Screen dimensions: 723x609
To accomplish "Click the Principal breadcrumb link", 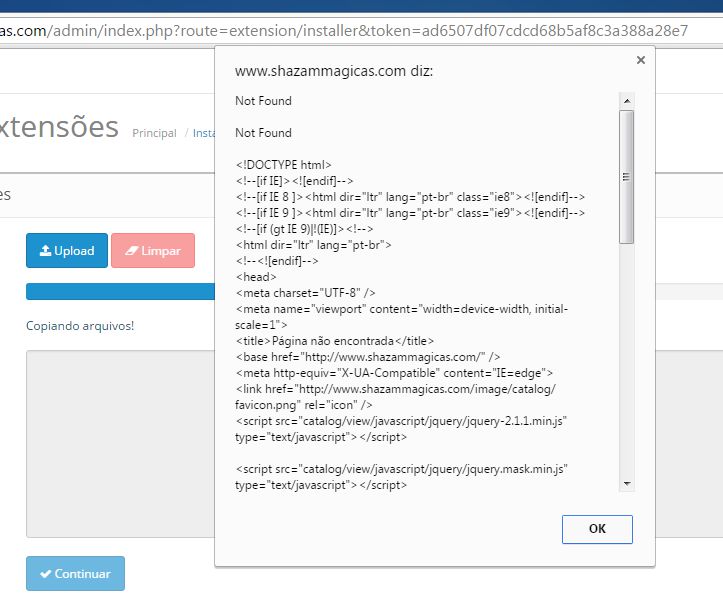I will click(x=154, y=133).
